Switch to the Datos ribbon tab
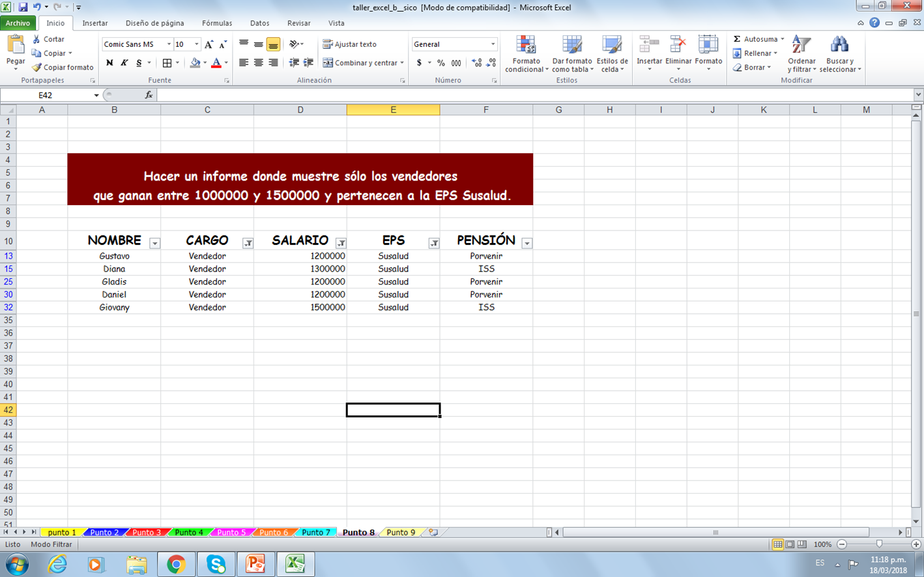 (x=259, y=23)
